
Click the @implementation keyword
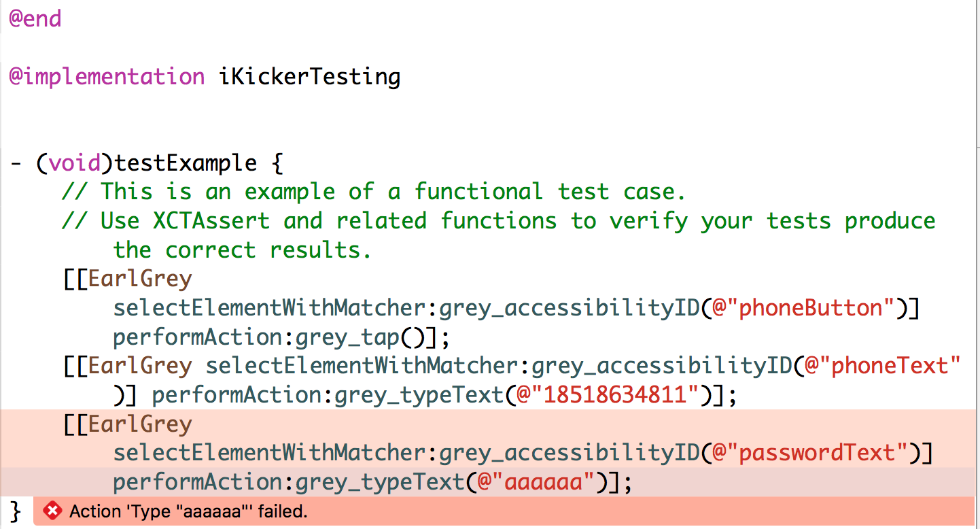(x=107, y=77)
